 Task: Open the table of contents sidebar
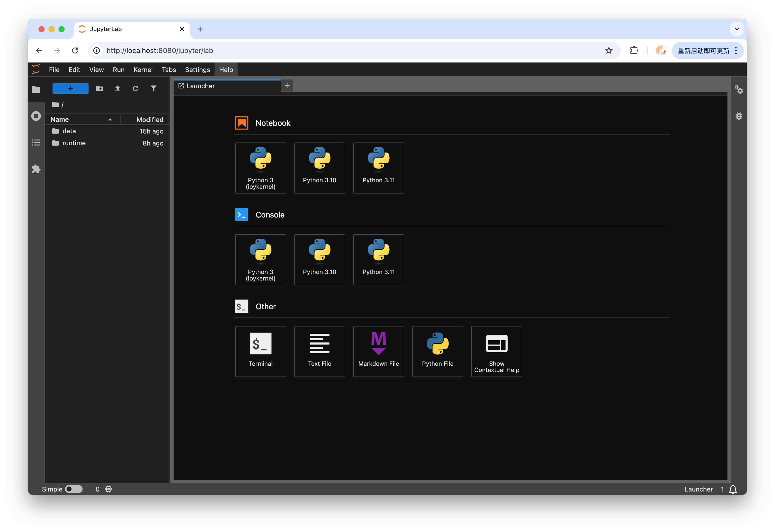36,142
